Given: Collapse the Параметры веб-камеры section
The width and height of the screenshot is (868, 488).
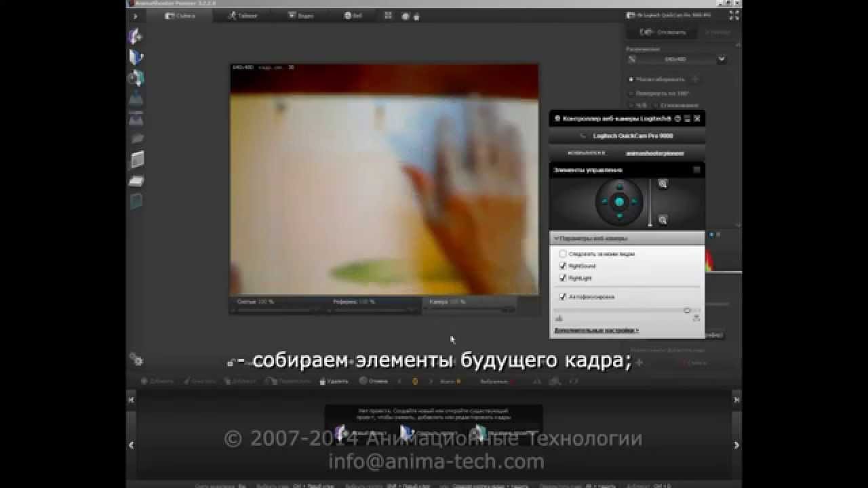Looking at the screenshot, I should tap(627, 239).
